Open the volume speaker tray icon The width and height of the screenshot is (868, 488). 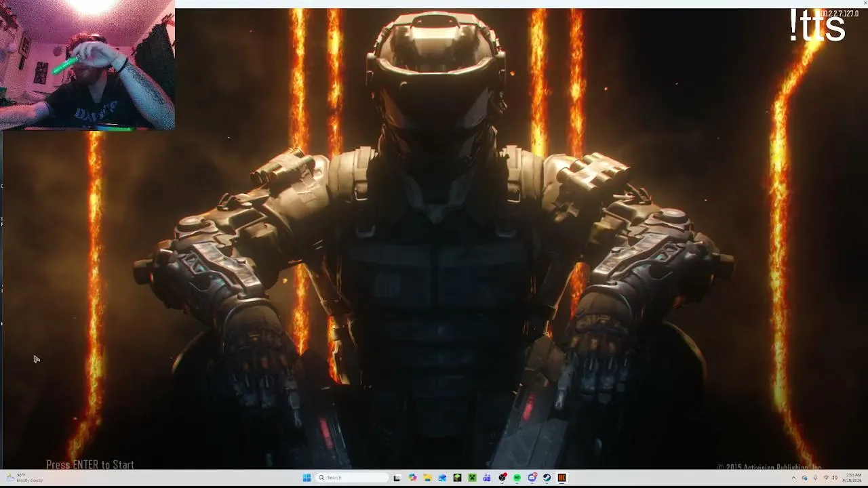tap(834, 478)
